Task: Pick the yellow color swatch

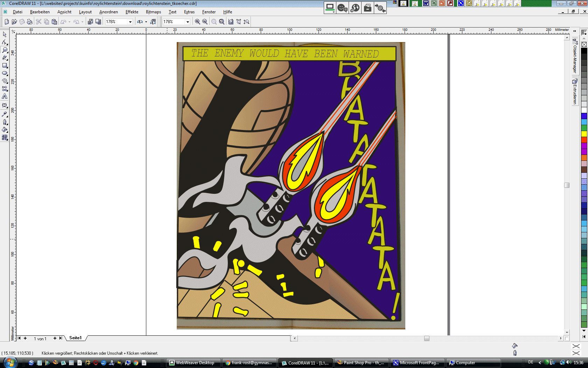Action: click(584, 134)
